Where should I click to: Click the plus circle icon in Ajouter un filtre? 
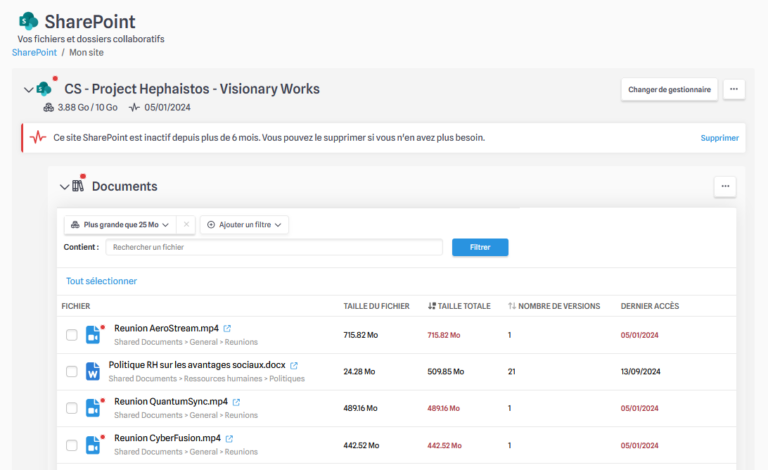point(211,225)
